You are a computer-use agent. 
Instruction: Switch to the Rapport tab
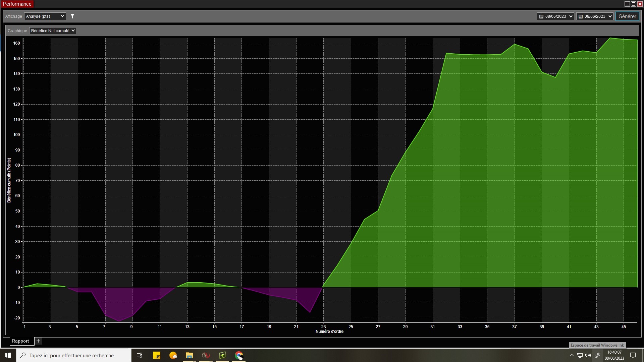click(20, 341)
